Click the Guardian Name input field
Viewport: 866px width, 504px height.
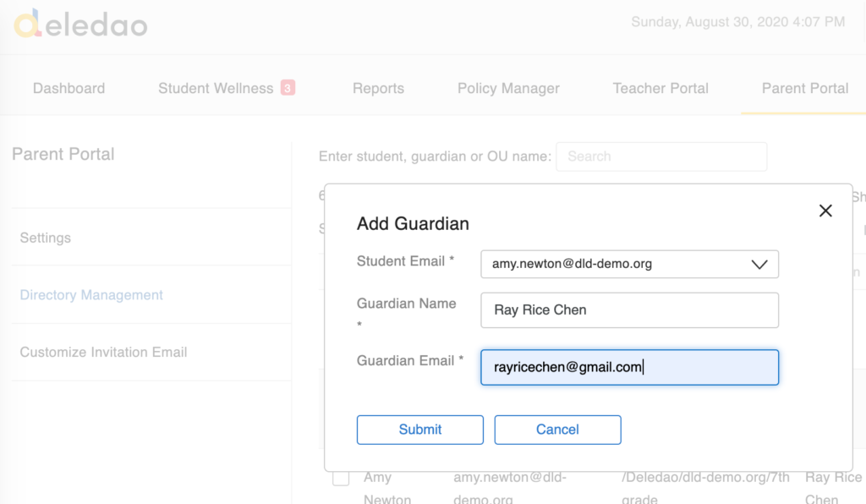[629, 310]
